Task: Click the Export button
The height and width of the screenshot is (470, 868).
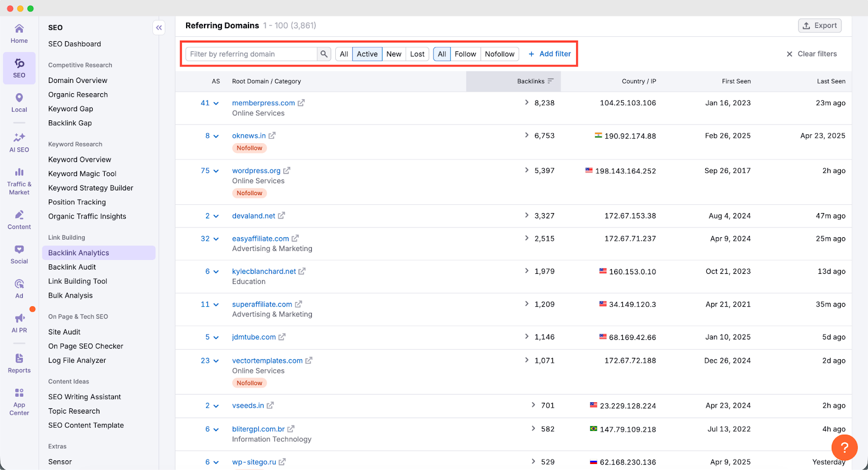Action: (820, 25)
